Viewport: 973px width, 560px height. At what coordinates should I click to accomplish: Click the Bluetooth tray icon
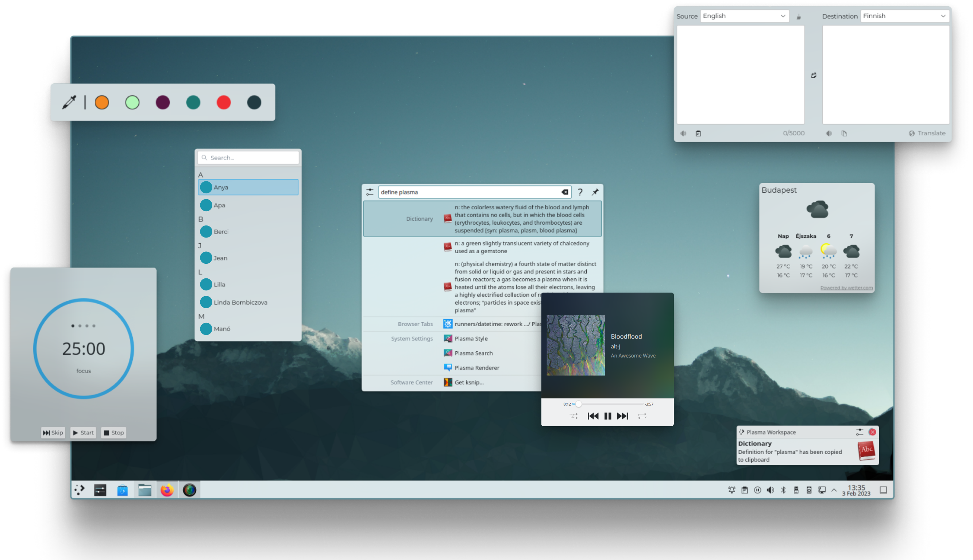tap(783, 490)
